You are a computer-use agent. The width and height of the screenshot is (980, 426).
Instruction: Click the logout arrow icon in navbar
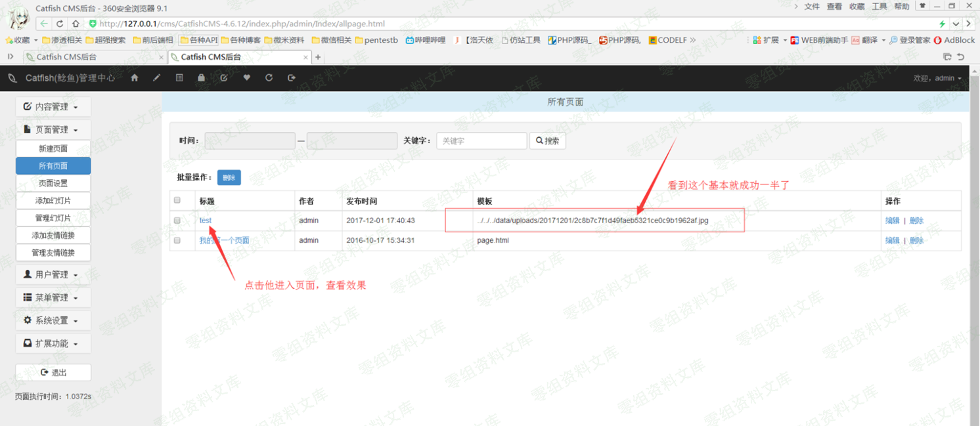pyautogui.click(x=292, y=78)
